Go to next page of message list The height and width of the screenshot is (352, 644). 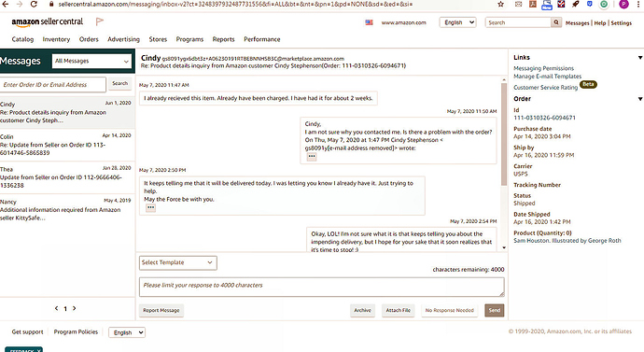[x=75, y=308]
